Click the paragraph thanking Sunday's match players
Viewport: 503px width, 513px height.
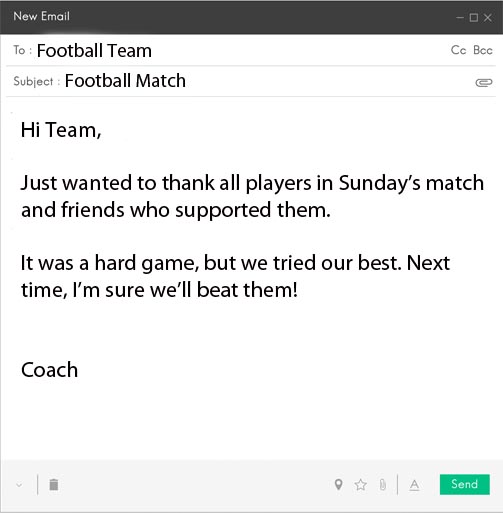click(252, 197)
